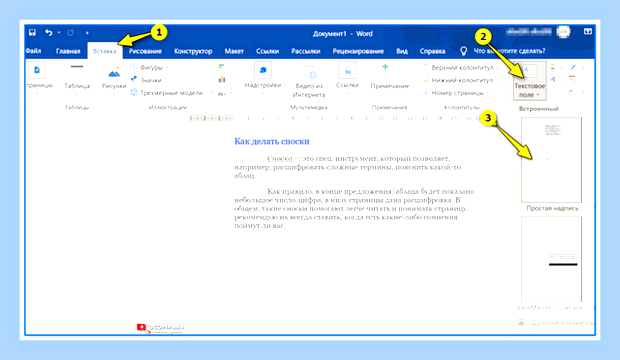Insert date and time icon
Viewport: 620px width, 360px height.
pos(572,80)
